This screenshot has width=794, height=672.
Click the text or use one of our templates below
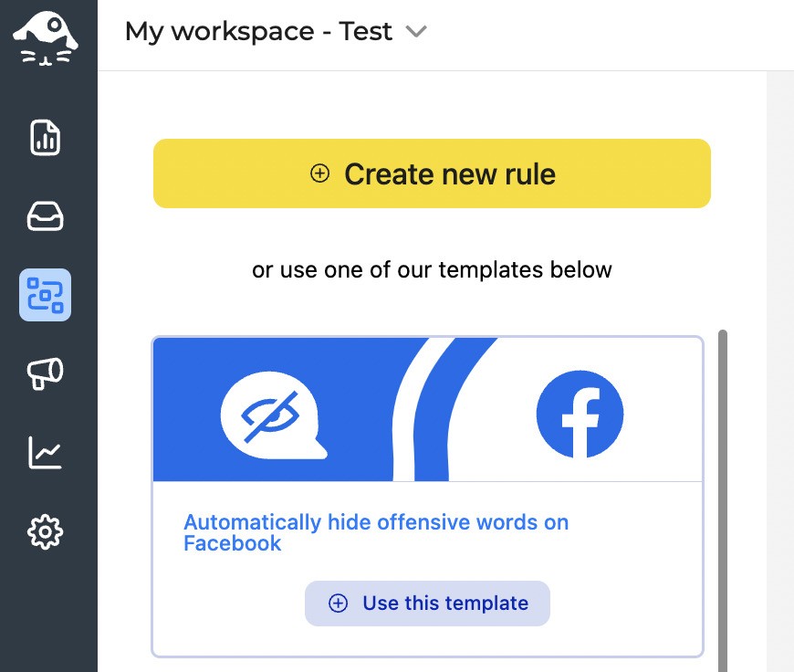pos(432,269)
